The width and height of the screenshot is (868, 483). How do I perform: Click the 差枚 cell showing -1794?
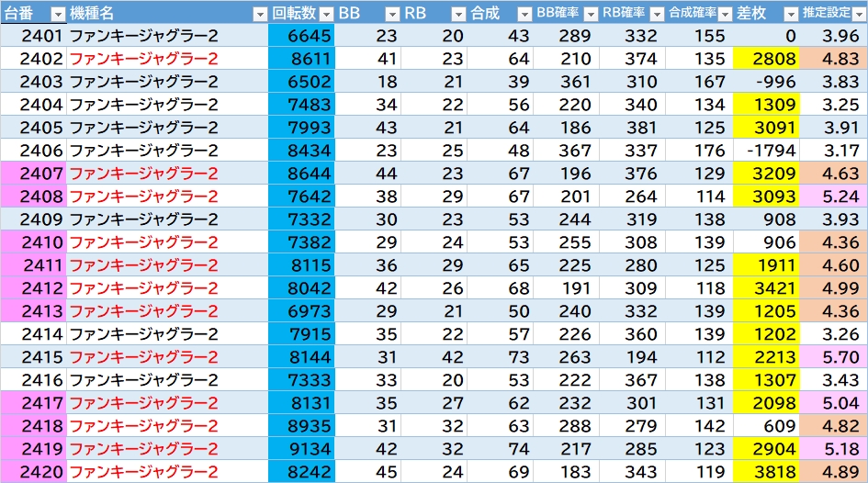pyautogui.click(x=767, y=151)
